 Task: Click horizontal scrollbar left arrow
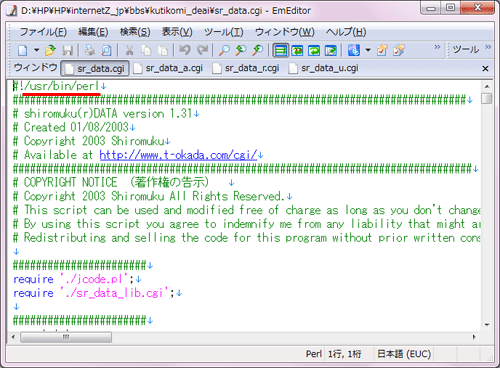(x=13, y=337)
